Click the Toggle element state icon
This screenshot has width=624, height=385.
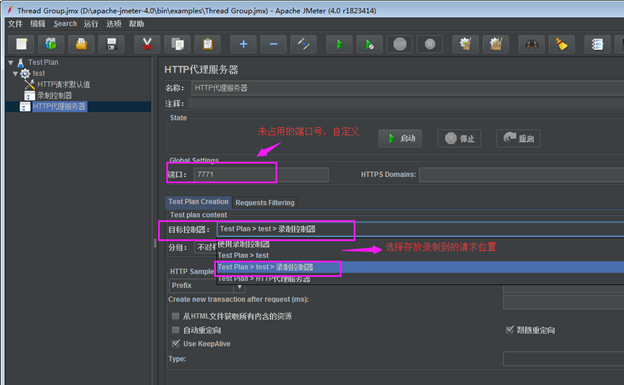[x=304, y=44]
